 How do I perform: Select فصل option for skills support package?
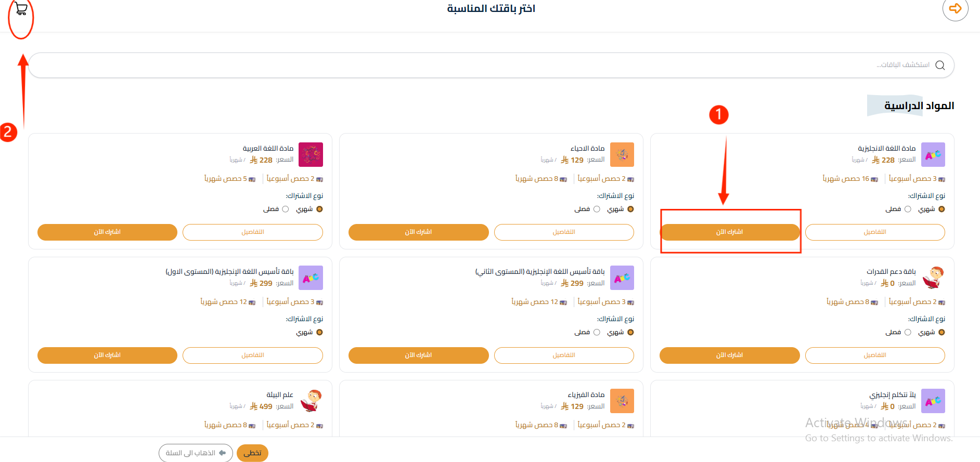click(x=908, y=332)
